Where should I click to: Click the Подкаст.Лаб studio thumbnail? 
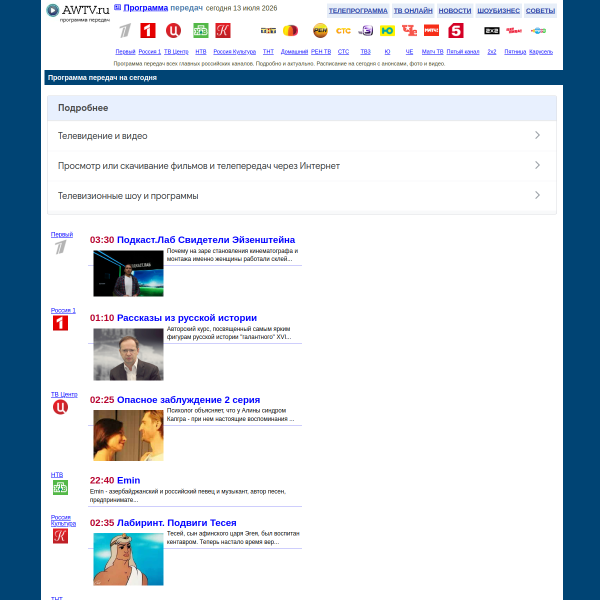[128, 273]
